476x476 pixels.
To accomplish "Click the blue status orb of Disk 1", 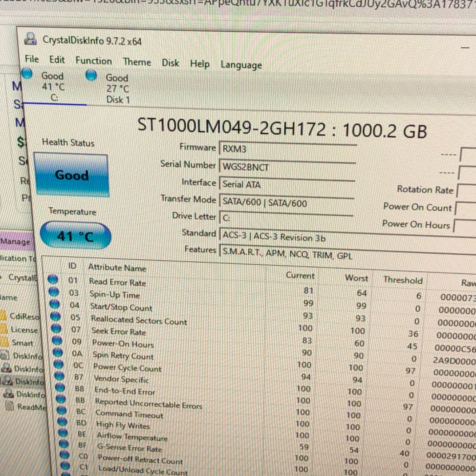I will tap(91, 75).
